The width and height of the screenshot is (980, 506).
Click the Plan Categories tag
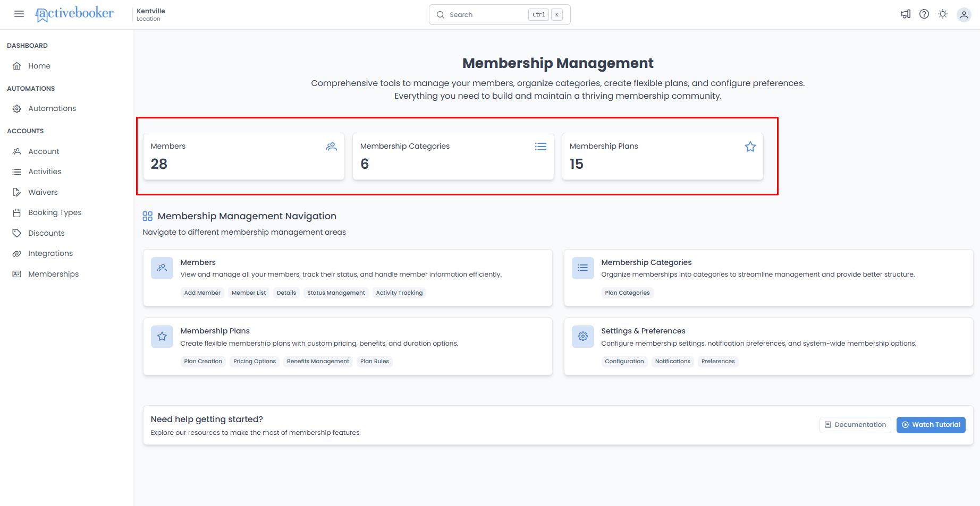coord(627,293)
